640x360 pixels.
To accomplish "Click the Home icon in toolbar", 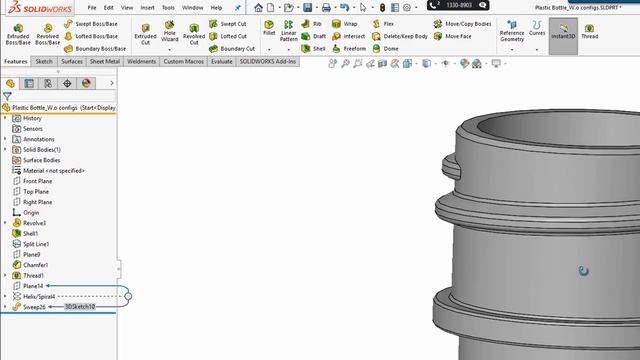I will tap(258, 7).
